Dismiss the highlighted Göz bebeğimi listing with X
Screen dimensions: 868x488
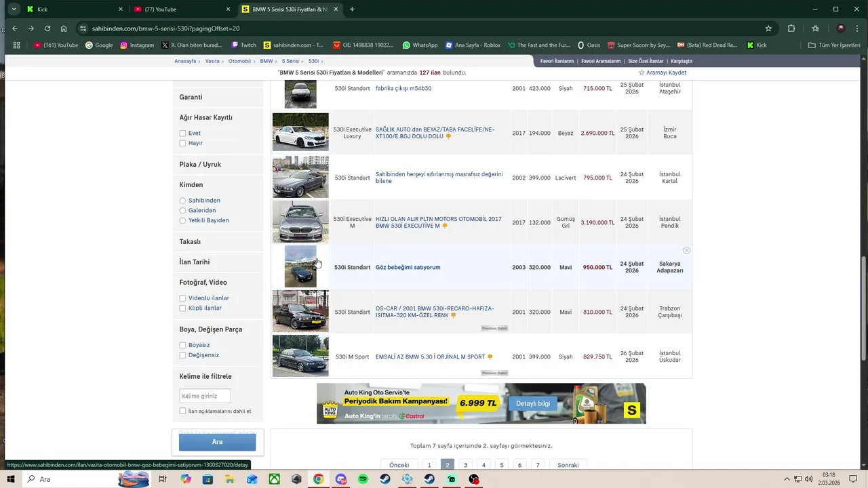[686, 251]
